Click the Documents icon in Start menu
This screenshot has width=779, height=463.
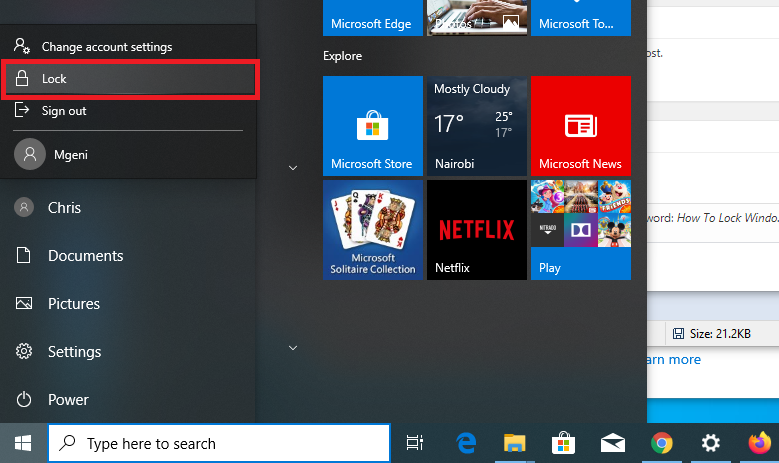pos(23,255)
